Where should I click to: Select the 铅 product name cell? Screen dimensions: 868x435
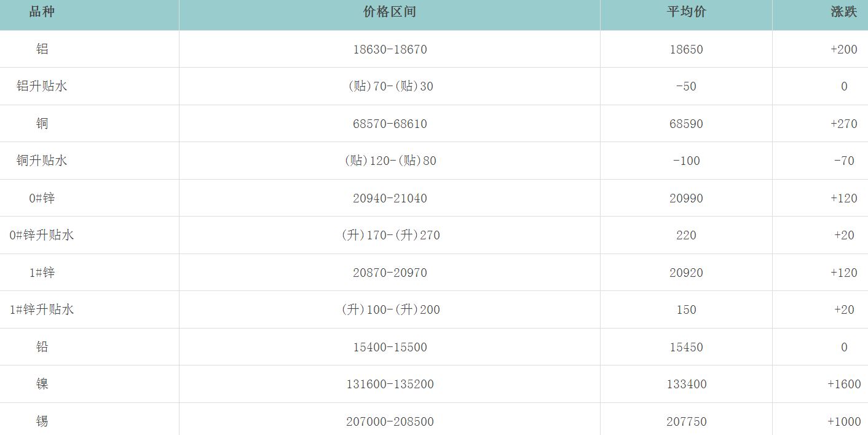[x=42, y=347]
